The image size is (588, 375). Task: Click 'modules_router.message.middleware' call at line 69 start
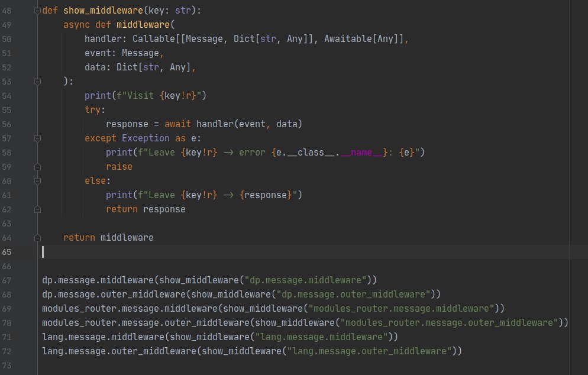(x=130, y=309)
